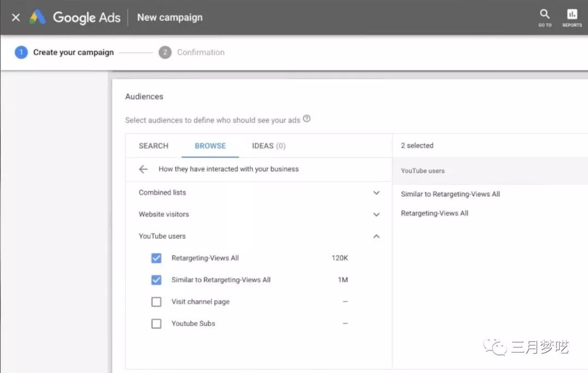Click step 2 Confirmation circle icon
Screen dimensions: 588x373
click(165, 52)
